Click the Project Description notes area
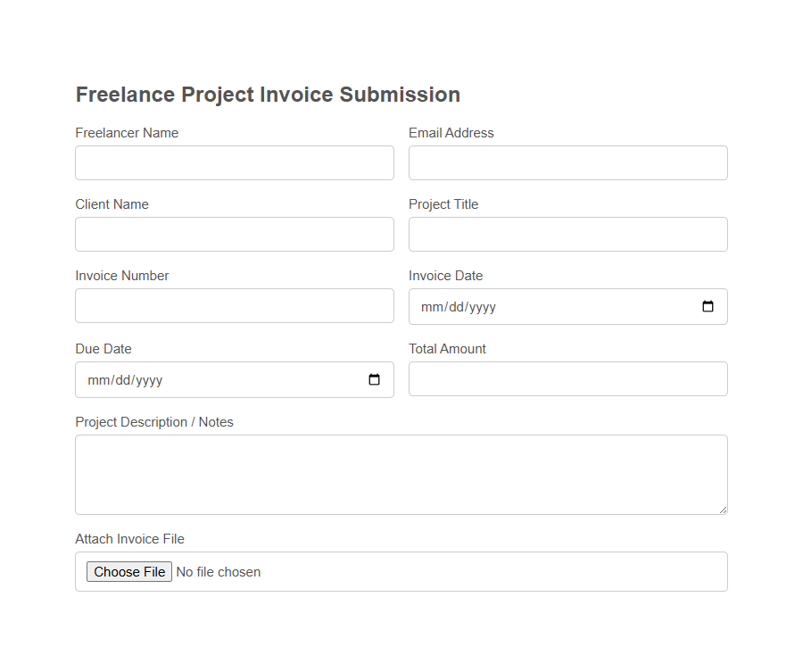Image resolution: width=803 pixels, height=672 pixels. pos(401,473)
